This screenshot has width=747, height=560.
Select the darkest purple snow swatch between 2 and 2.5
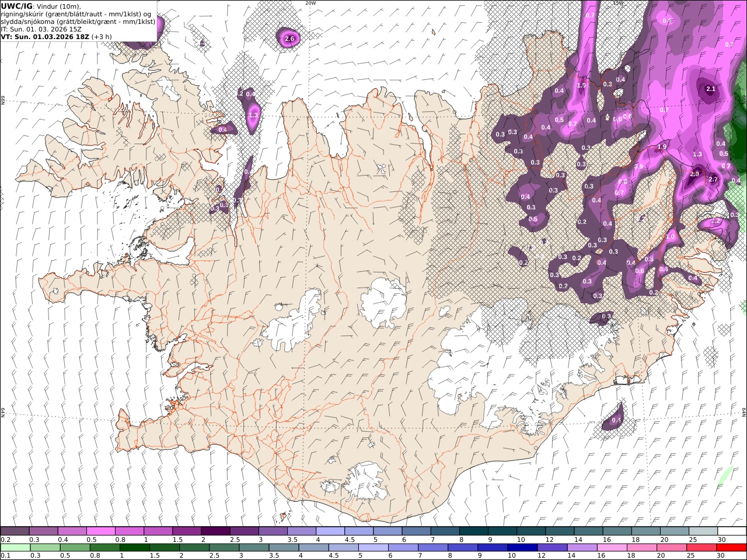coord(215,531)
